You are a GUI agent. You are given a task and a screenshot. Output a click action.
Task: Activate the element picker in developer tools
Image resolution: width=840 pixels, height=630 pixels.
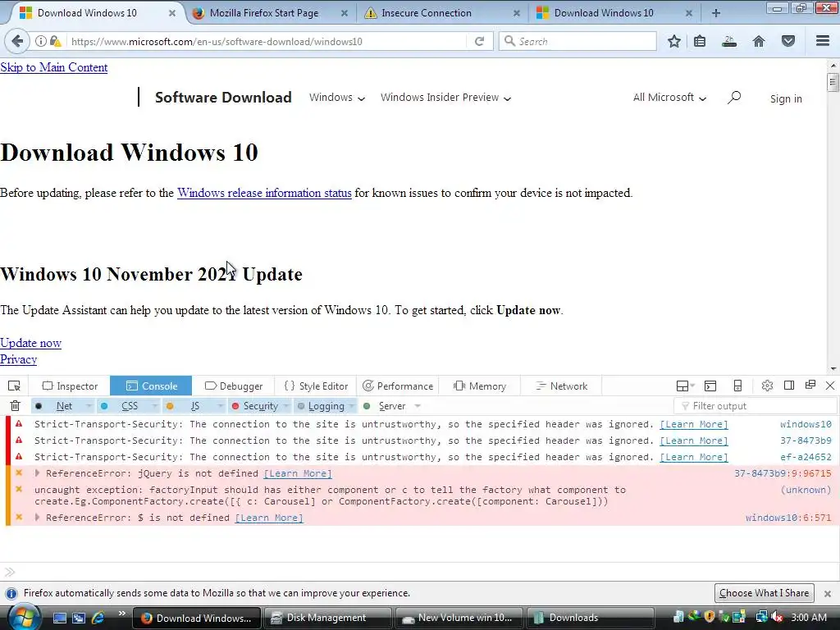pyautogui.click(x=14, y=386)
